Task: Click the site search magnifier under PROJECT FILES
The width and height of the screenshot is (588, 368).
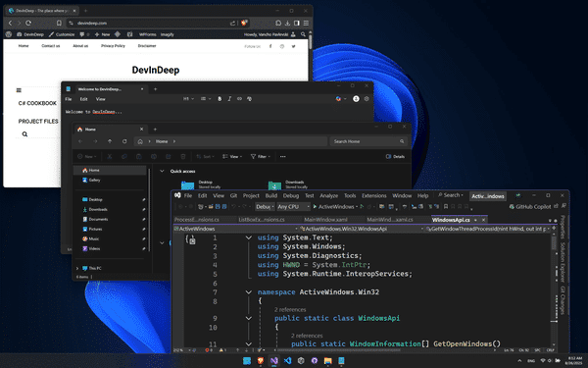Action: click(x=24, y=134)
